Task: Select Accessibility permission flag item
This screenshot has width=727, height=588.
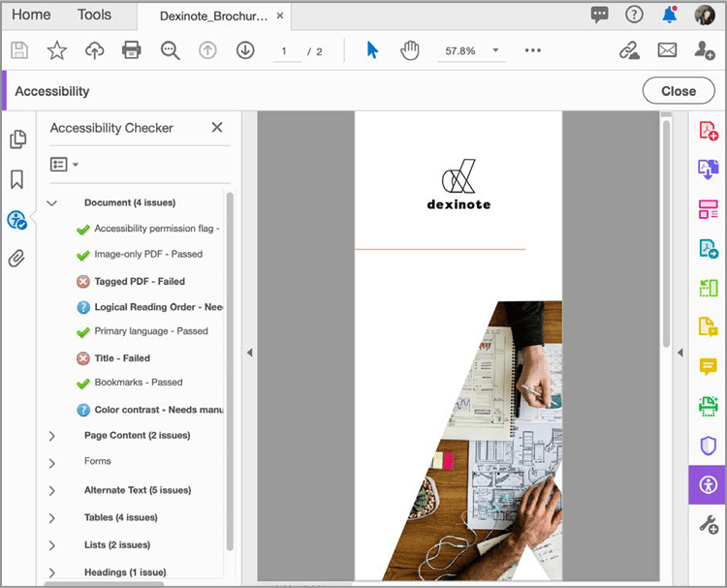Action: [x=148, y=229]
